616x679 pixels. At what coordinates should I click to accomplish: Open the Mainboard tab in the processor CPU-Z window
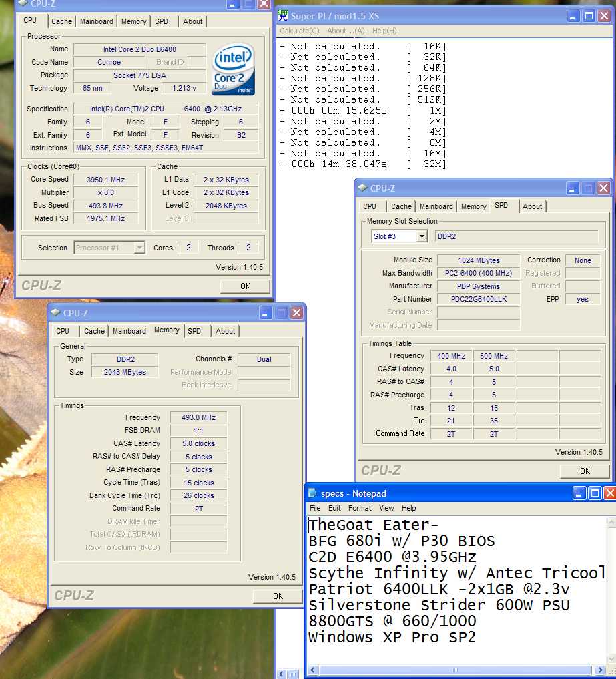click(x=97, y=21)
